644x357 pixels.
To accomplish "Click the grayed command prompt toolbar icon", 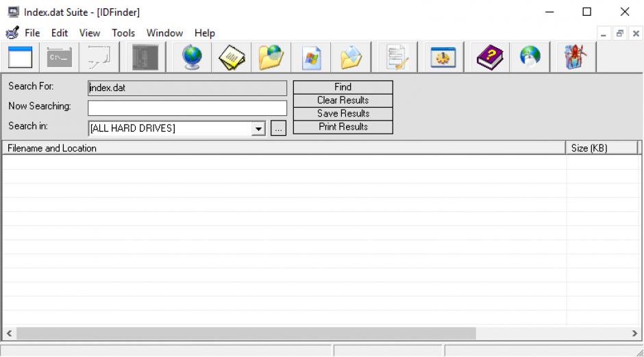I will [x=59, y=57].
